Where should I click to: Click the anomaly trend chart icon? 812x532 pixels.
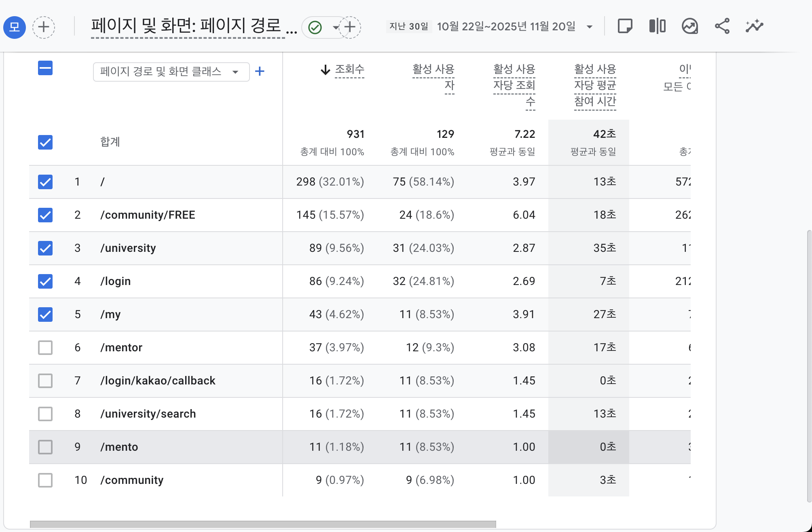[x=690, y=26]
